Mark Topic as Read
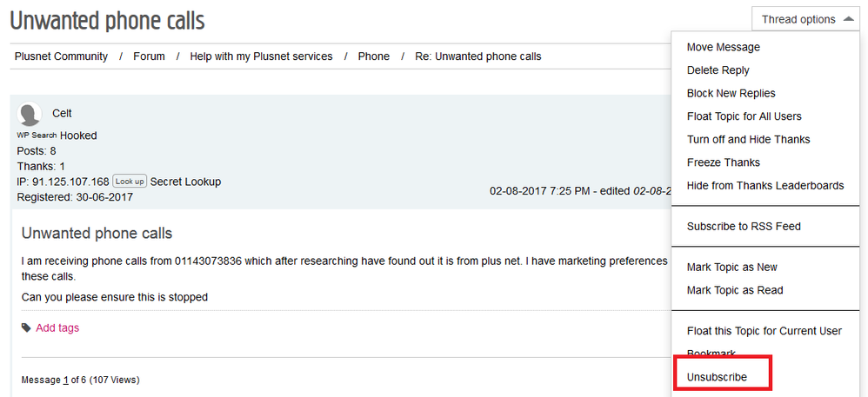This screenshot has width=868, height=397. (x=734, y=290)
